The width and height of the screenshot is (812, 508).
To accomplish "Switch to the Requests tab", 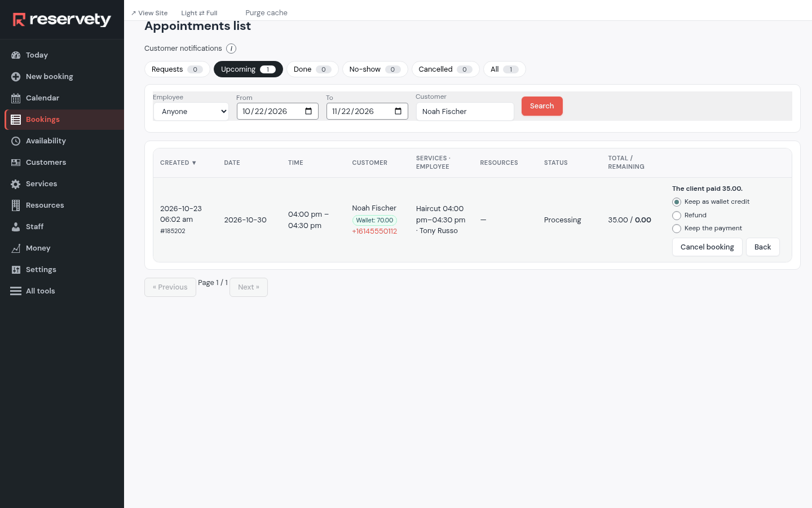I will [x=177, y=69].
